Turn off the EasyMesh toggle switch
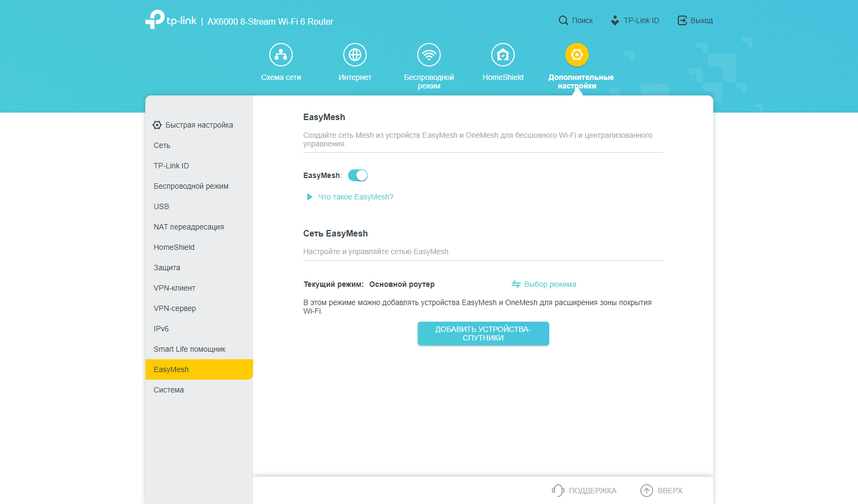The width and height of the screenshot is (858, 504). pos(358,175)
